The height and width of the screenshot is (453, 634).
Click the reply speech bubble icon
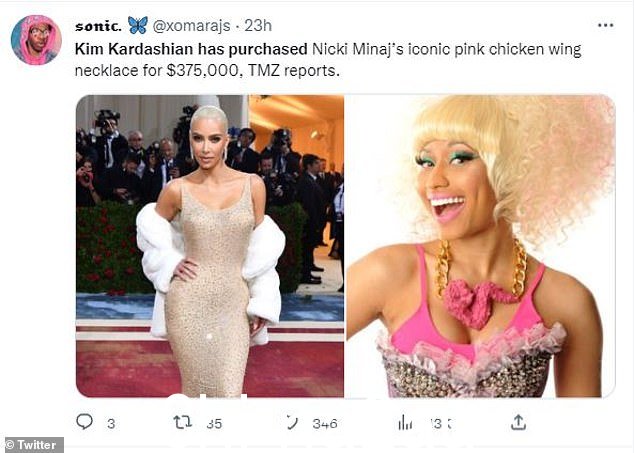[85, 422]
